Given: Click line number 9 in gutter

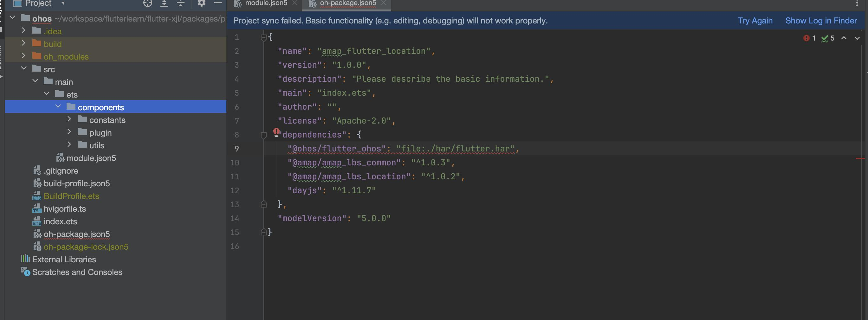Looking at the screenshot, I should point(236,149).
